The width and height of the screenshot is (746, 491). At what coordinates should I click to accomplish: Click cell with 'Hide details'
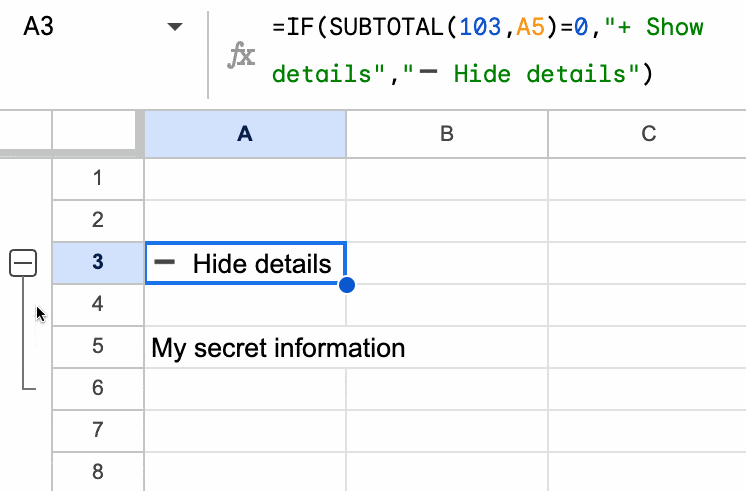(245, 263)
